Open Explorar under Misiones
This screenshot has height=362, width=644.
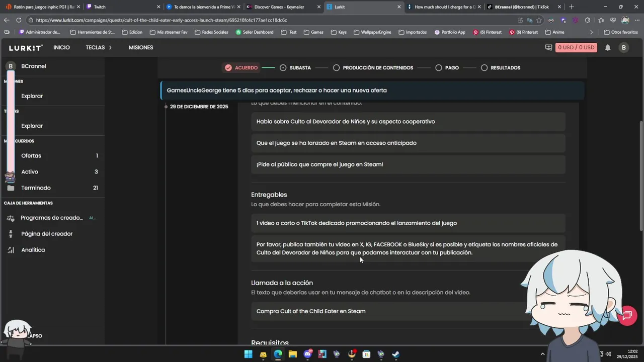tap(52, 96)
